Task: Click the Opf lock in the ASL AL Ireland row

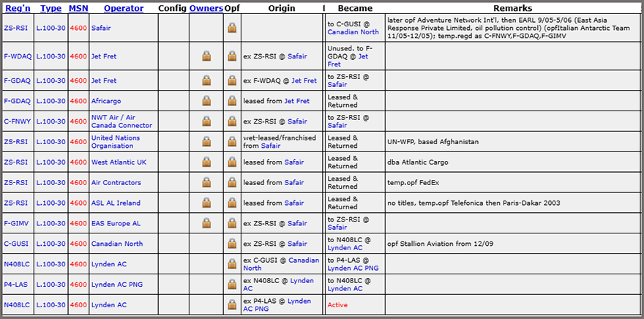Action: pos(232,203)
